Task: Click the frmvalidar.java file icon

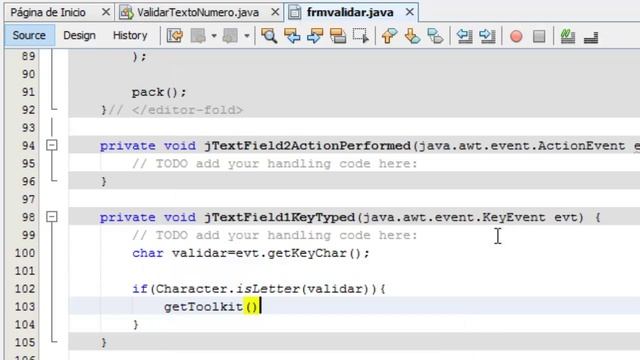Action: 295,13
